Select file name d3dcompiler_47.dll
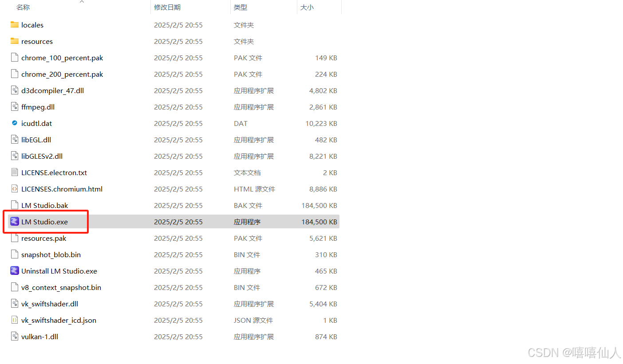The height and width of the screenshot is (364, 623). coord(52,91)
